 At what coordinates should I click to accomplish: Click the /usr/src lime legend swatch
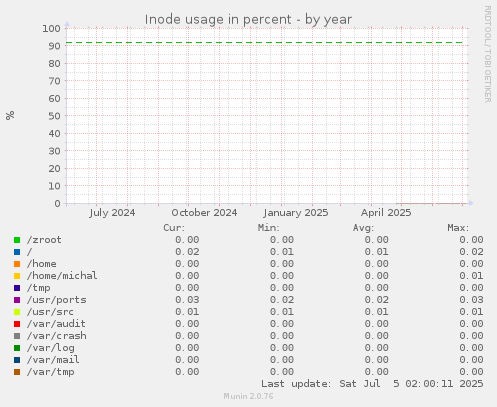pos(17,312)
